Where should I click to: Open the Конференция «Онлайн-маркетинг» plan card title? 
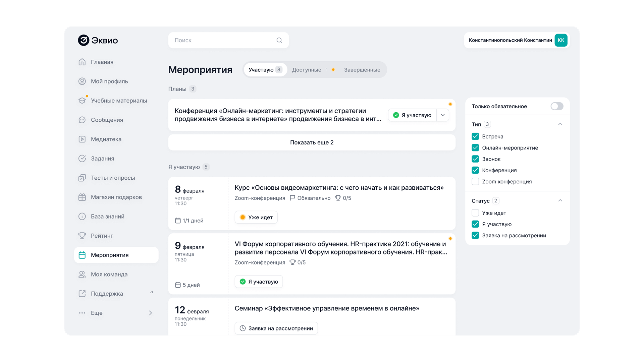pyautogui.click(x=278, y=115)
